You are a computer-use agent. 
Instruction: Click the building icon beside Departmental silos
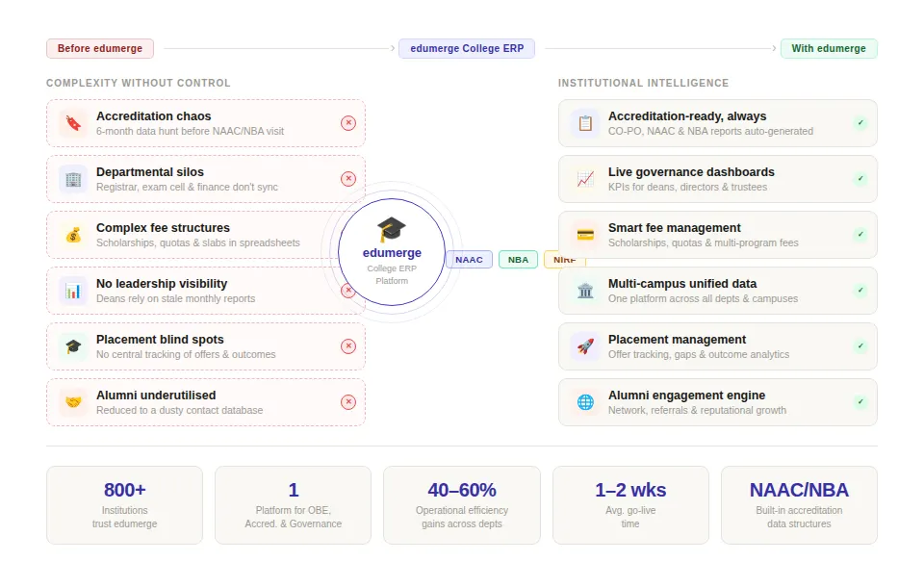tap(73, 179)
